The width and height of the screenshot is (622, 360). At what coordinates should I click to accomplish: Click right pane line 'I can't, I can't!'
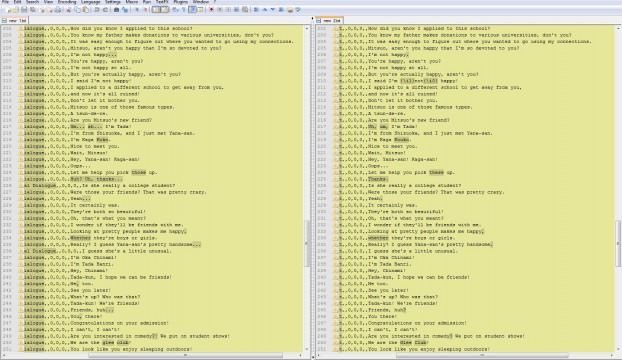pos(392,329)
